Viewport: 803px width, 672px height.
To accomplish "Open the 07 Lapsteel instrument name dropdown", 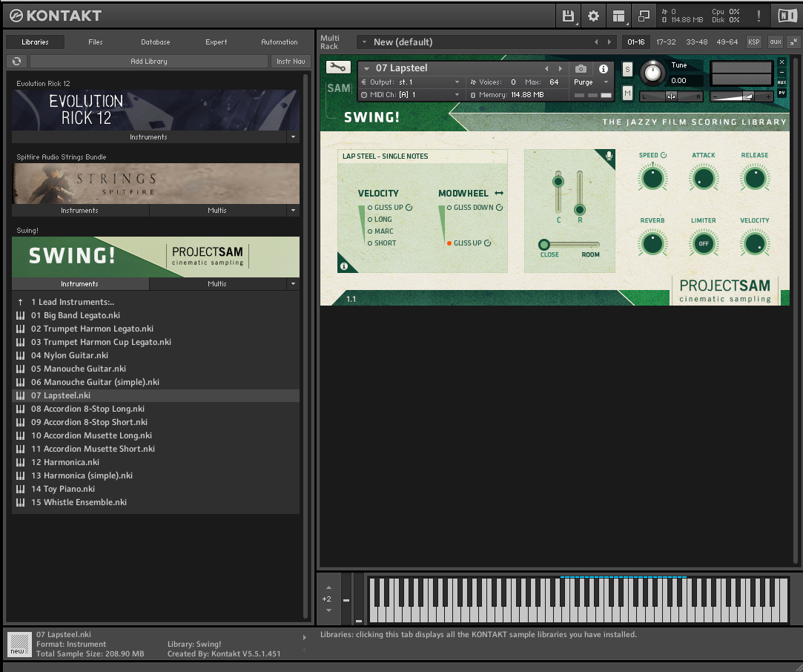I will [367, 69].
